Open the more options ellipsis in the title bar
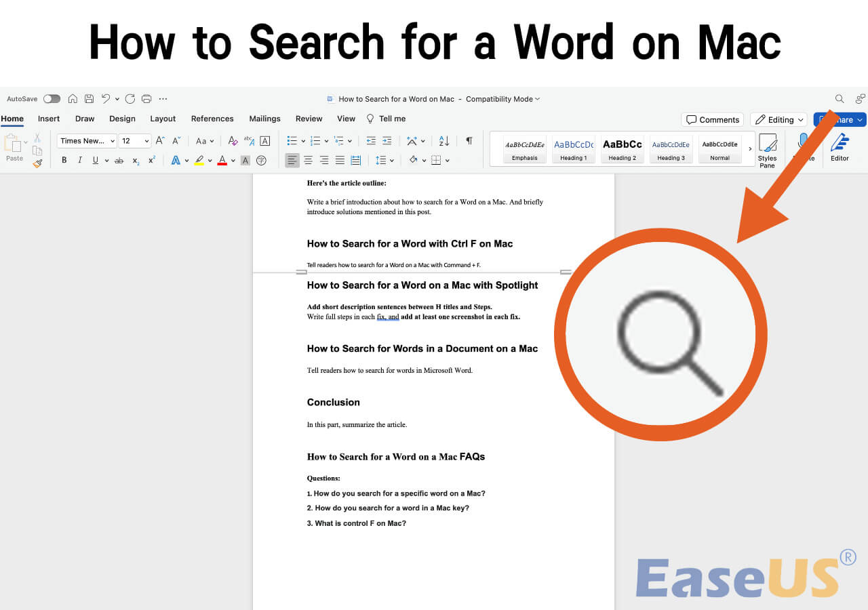Screen dimensions: 868x610 coord(163,99)
